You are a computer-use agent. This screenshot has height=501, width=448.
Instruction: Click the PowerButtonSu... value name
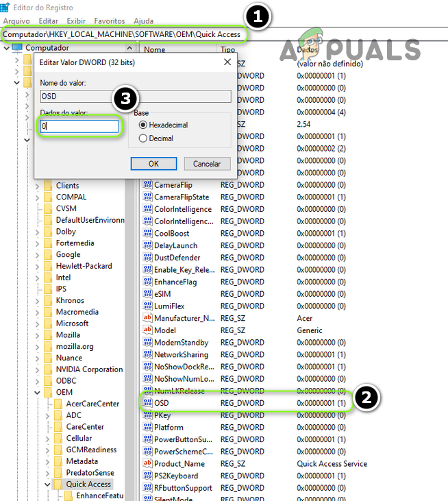pyautogui.click(x=183, y=439)
